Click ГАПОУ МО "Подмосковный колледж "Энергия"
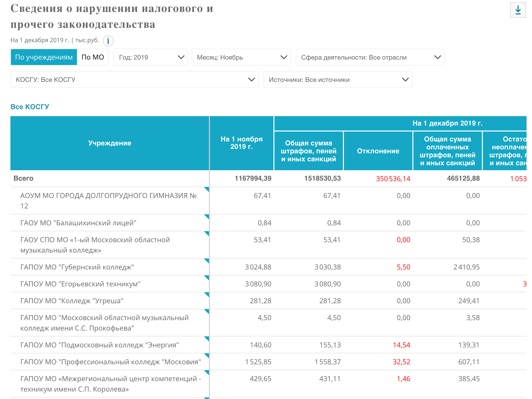Screen dimensions: 532x399 (100, 345)
